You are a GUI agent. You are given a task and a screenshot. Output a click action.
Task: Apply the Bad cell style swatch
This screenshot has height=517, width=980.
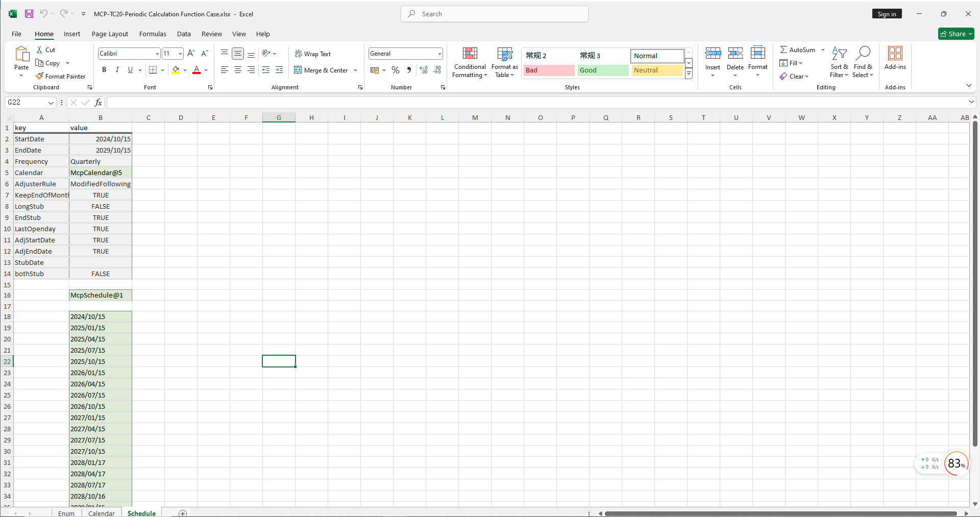[549, 70]
